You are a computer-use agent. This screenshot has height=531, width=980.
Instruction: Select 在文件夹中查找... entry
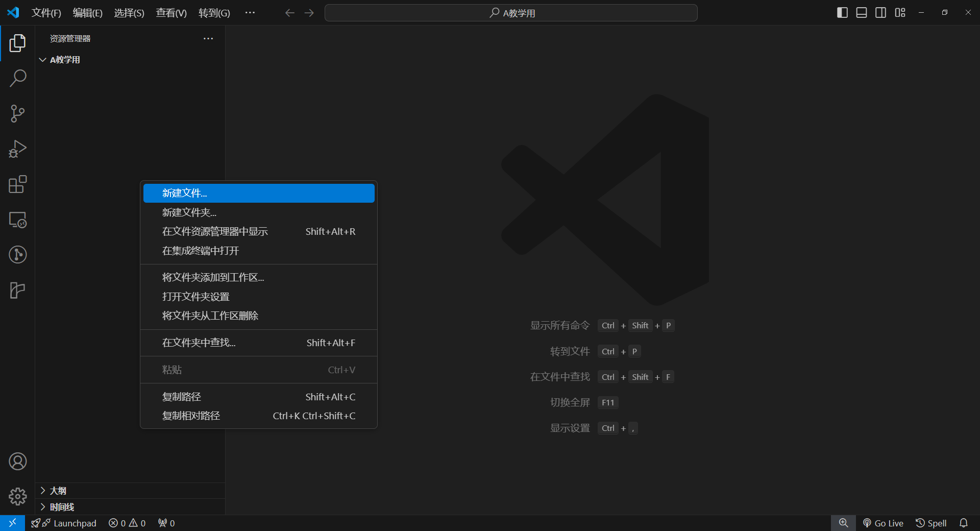pos(259,343)
